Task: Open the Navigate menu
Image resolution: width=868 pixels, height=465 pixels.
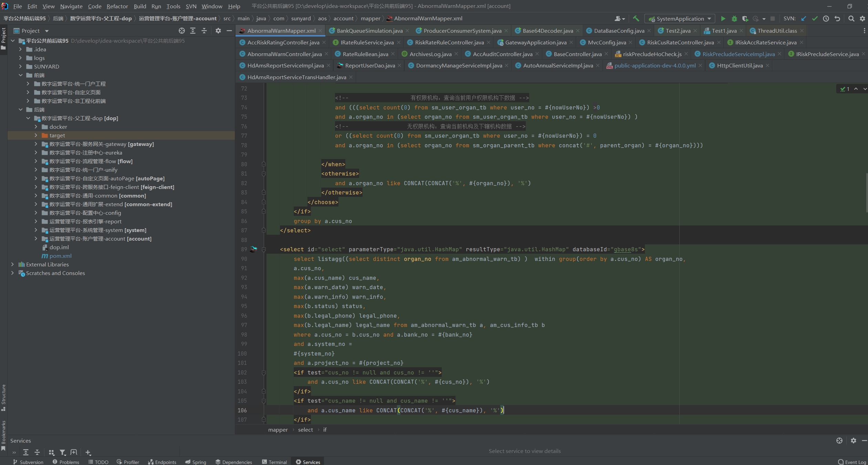Action: (x=71, y=6)
